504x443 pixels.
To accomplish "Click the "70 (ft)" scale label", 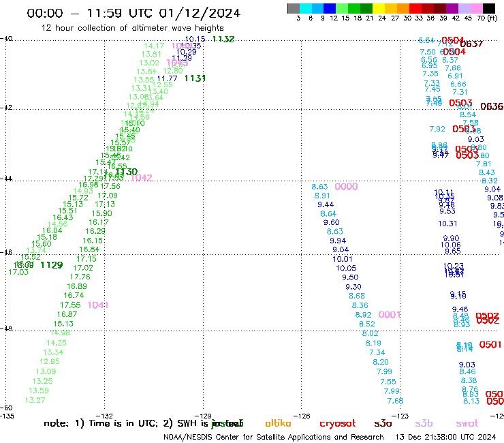I will [487, 18].
